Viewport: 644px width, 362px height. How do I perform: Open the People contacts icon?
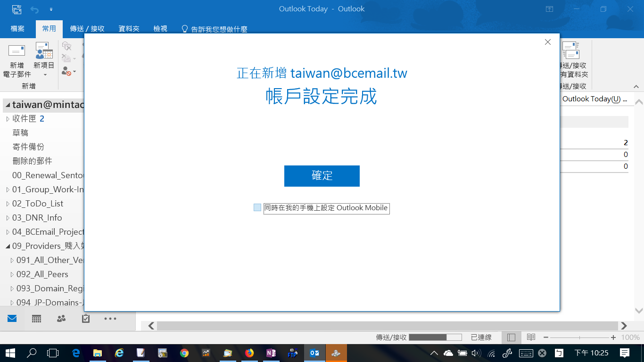tap(61, 319)
